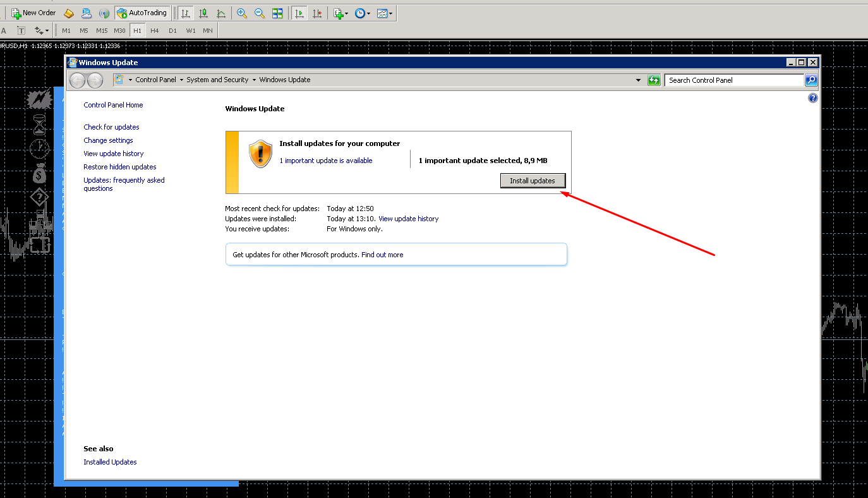Open the Signals broadcast icon
Screen dimensions: 868x498
click(x=104, y=13)
